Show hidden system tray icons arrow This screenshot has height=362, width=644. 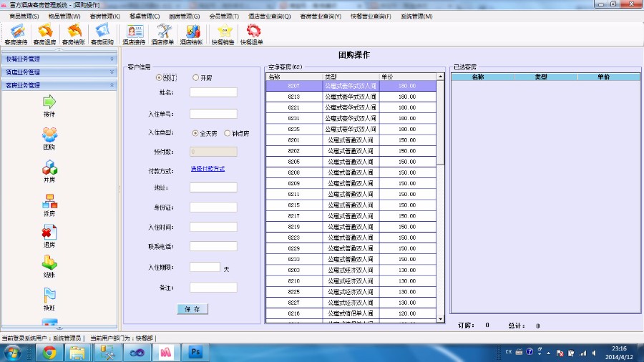click(548, 353)
